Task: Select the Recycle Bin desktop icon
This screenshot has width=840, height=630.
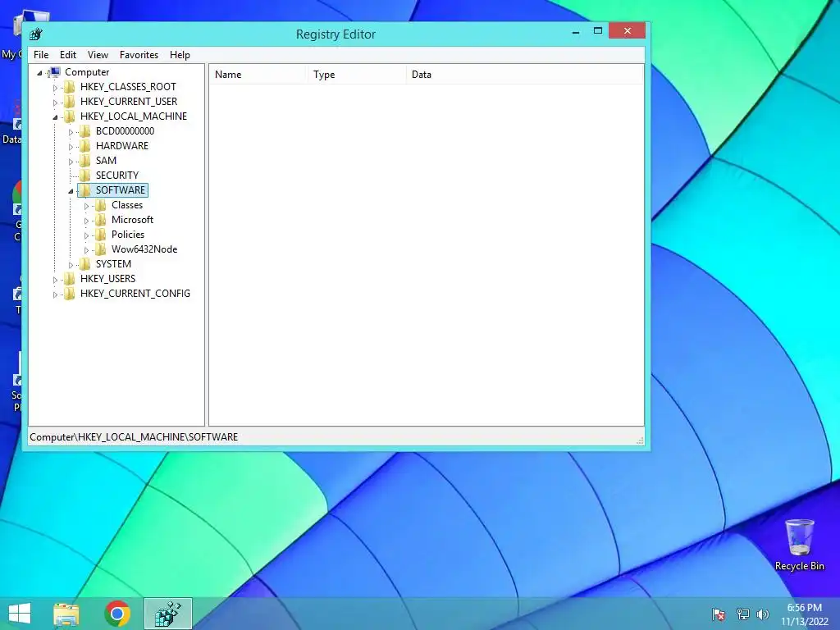Action: (799, 544)
